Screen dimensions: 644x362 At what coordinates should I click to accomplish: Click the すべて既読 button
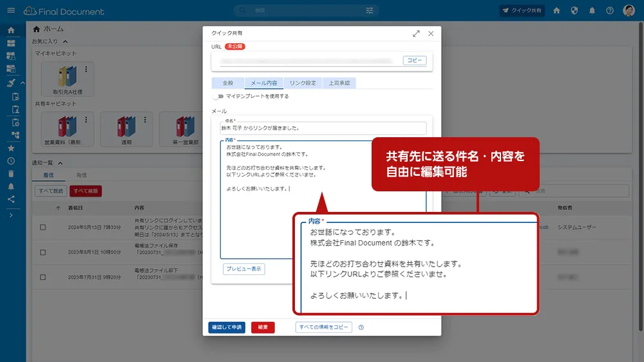point(51,191)
